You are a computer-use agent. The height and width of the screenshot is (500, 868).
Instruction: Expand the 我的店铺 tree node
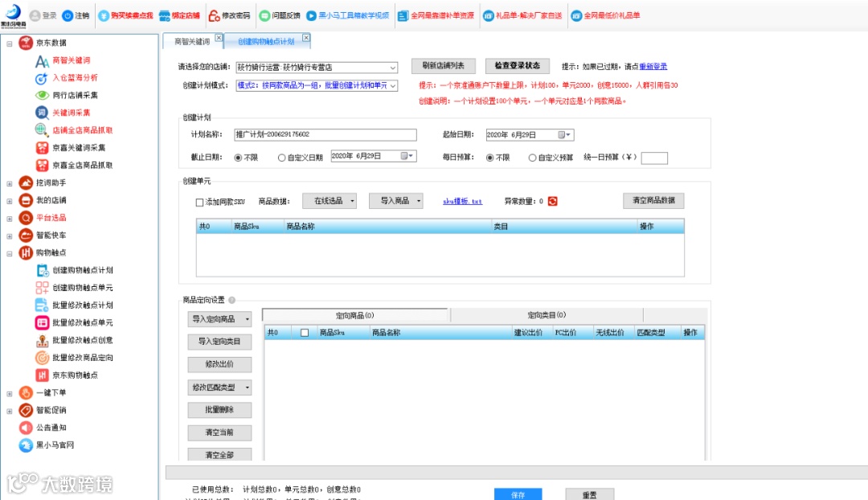pos(10,201)
